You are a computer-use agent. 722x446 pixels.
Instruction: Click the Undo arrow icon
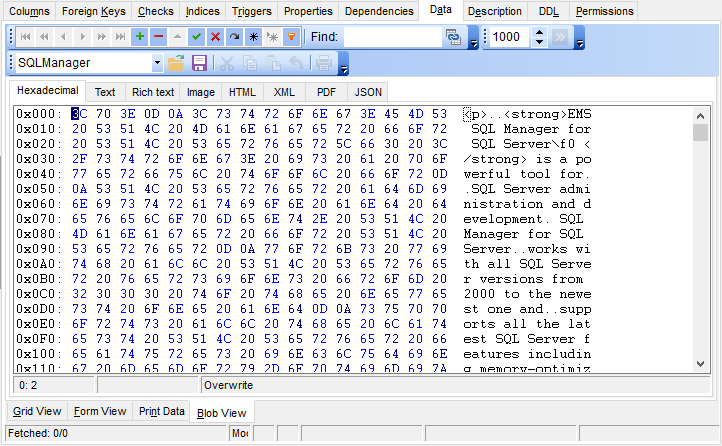point(296,63)
